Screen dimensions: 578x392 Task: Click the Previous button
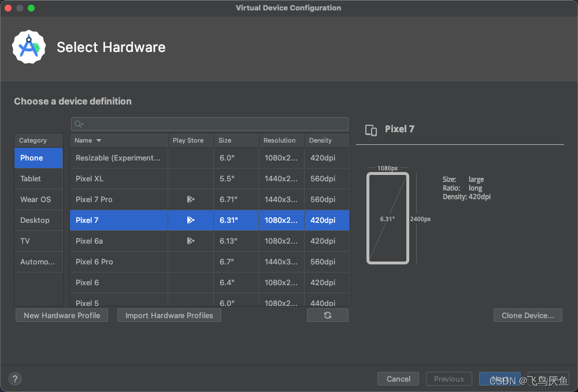point(449,379)
